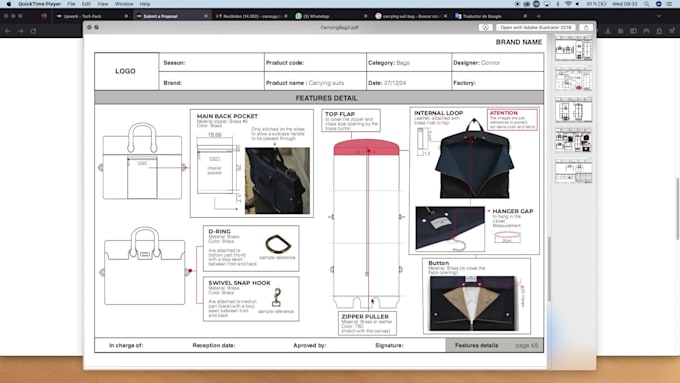Click the preview document vertical scrollbar
This screenshot has height=383, width=680.
point(549,269)
